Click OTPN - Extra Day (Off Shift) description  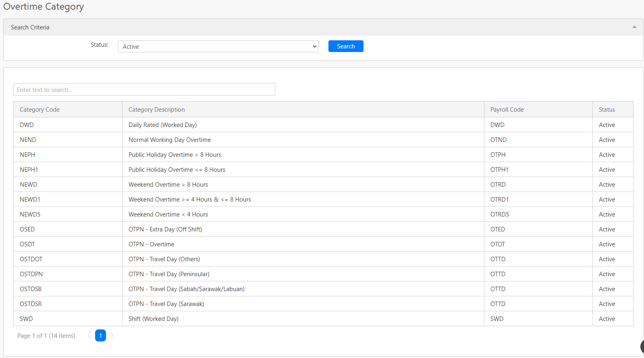165,229
